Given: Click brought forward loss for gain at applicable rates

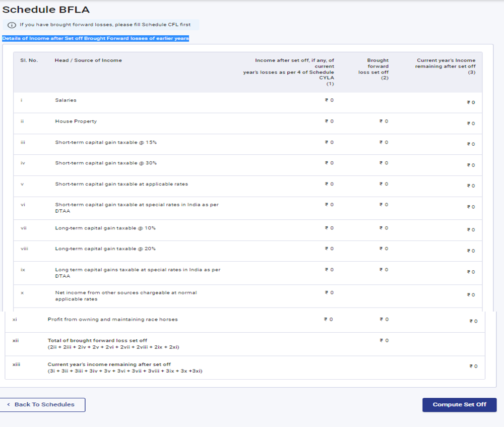Looking at the screenshot, I should (x=384, y=185).
